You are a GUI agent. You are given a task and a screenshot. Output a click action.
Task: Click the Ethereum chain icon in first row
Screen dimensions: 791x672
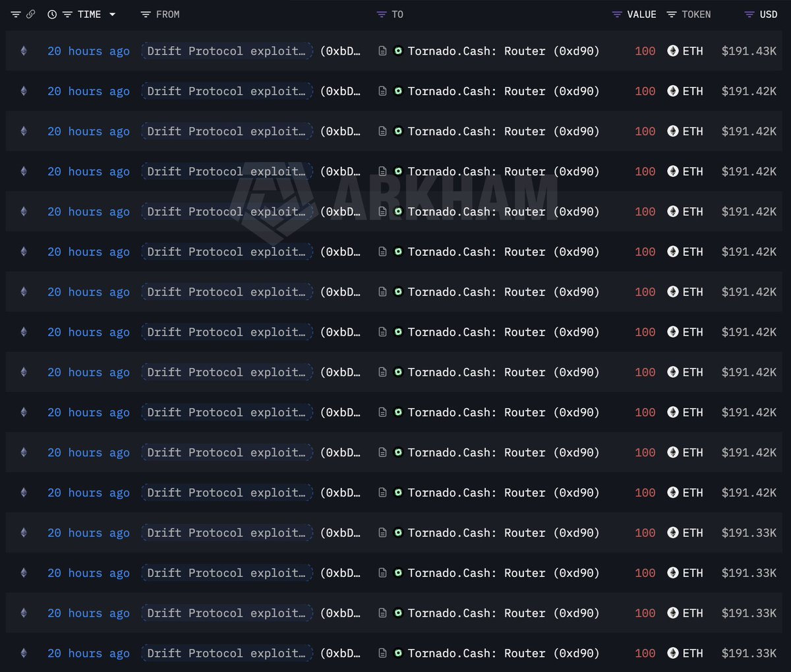(x=24, y=51)
